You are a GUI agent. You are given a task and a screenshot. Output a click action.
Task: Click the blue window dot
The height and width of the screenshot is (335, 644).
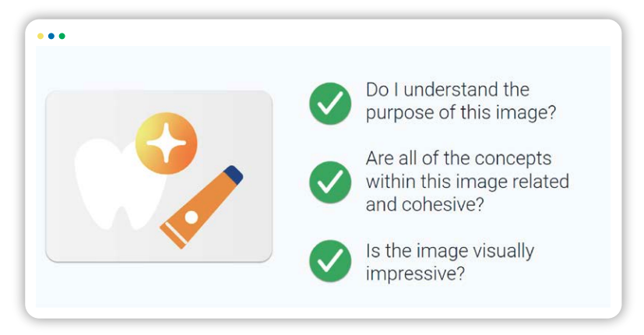coord(51,36)
